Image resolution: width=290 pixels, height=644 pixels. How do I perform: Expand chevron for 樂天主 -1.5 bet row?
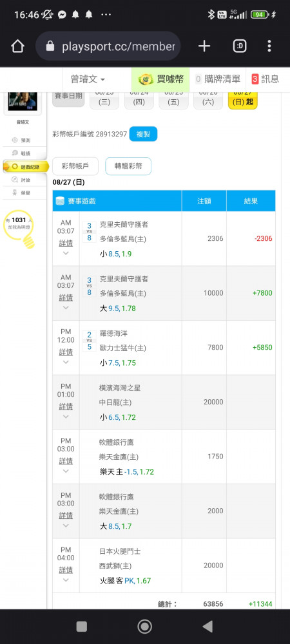point(66,471)
